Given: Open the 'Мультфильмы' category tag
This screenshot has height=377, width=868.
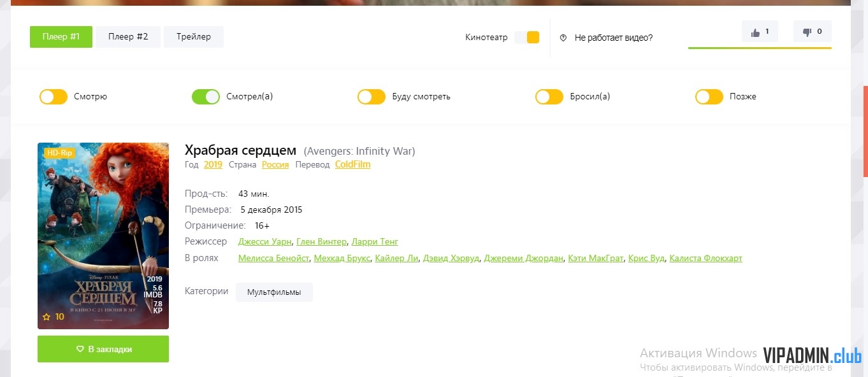Looking at the screenshot, I should [274, 292].
